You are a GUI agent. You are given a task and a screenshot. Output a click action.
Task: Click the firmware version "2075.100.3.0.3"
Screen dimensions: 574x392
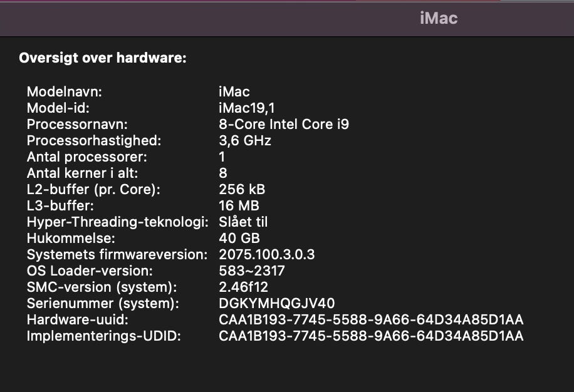[x=267, y=254]
